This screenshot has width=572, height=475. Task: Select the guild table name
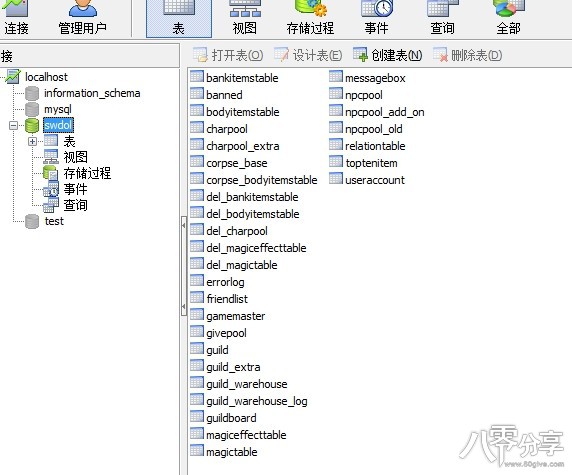(x=217, y=350)
